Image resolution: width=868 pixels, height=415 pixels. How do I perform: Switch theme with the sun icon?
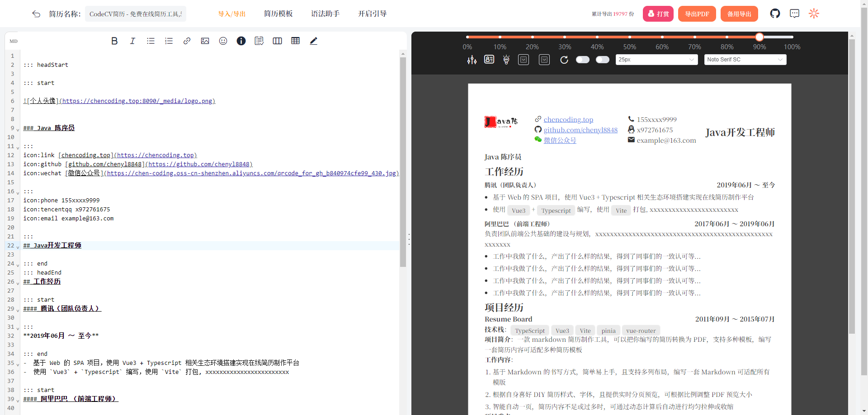(814, 14)
